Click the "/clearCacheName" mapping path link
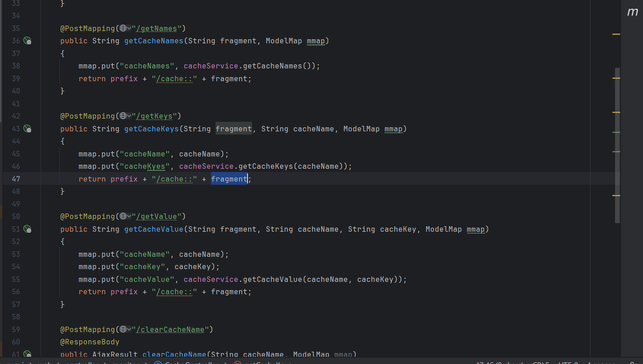Viewport: 643px width, 364px height. [x=170, y=329]
